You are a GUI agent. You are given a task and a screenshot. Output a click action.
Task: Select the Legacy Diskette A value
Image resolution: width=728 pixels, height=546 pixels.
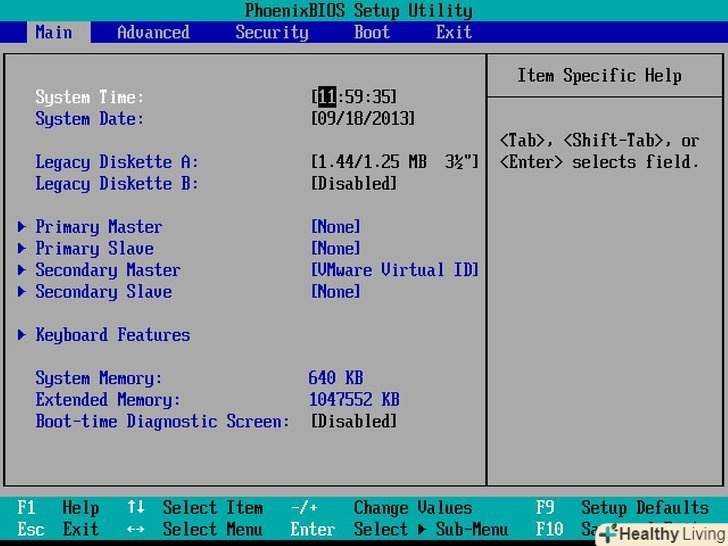[395, 162]
